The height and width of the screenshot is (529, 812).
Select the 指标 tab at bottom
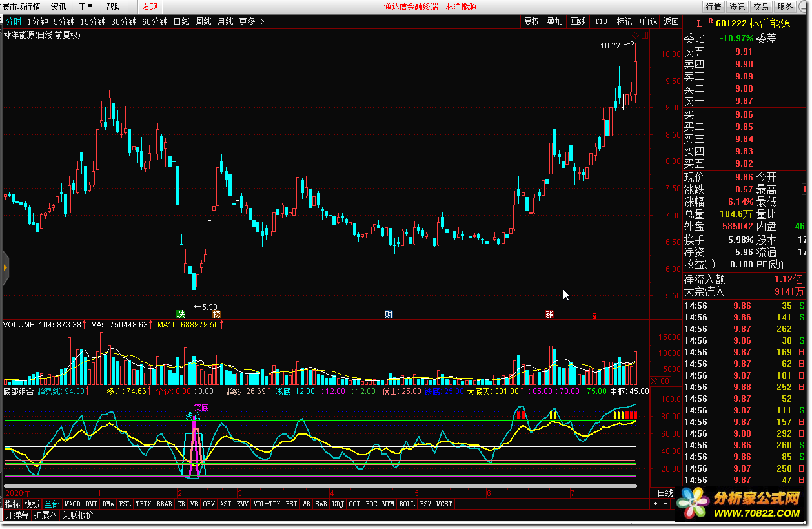point(13,504)
